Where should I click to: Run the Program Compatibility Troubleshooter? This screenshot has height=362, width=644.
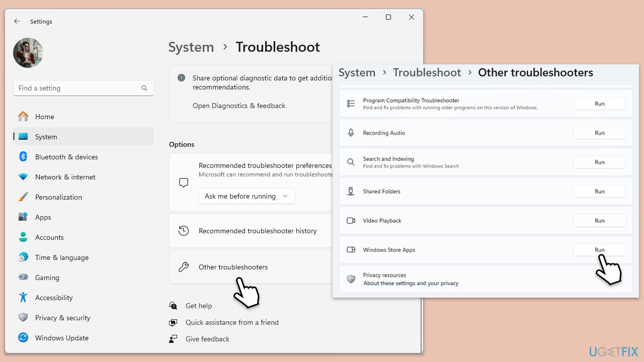pyautogui.click(x=599, y=104)
